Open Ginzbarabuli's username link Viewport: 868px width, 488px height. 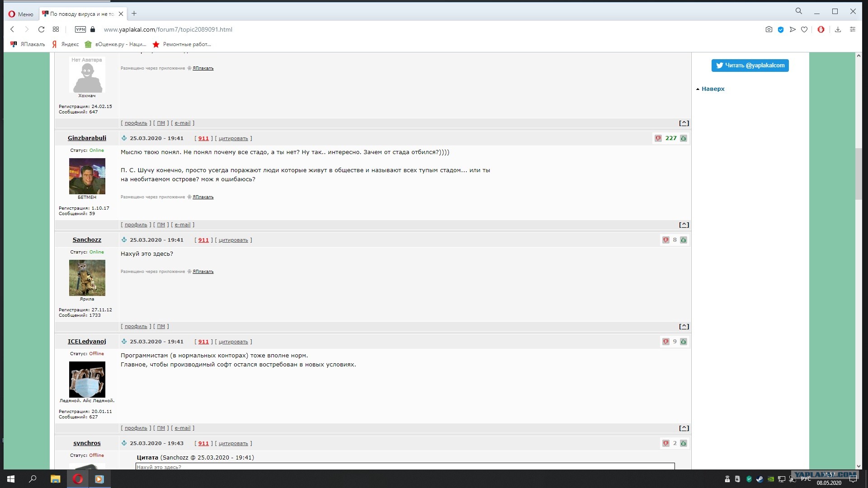click(x=87, y=138)
